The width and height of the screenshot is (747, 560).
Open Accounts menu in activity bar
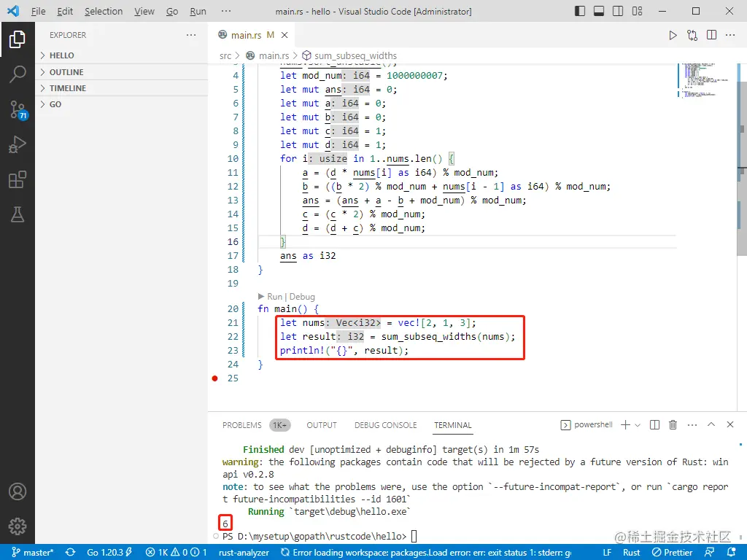[x=18, y=491]
